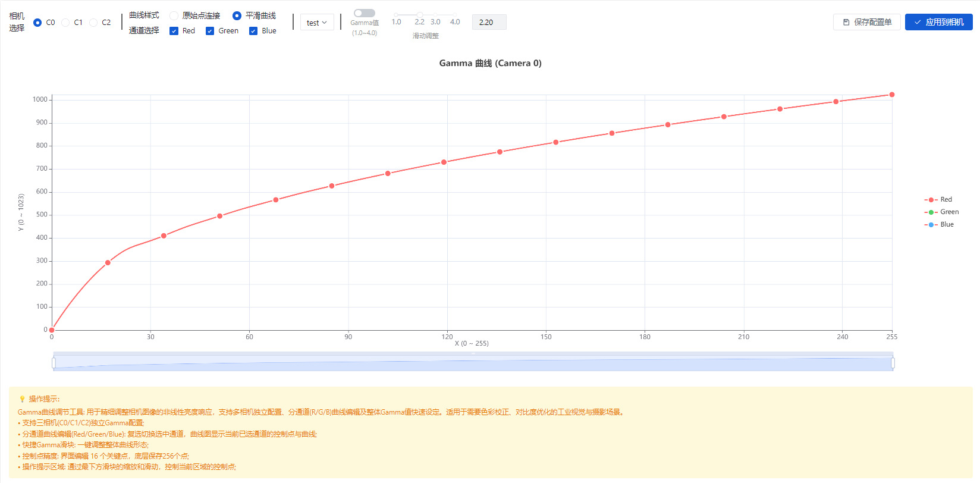Toggle the Gamma值 switch
The height and width of the screenshot is (483, 980).
(x=364, y=13)
